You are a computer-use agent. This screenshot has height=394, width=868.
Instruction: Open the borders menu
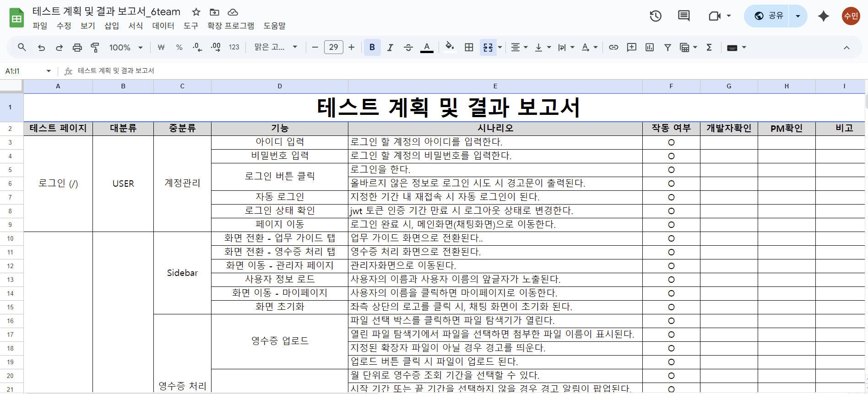(x=469, y=47)
